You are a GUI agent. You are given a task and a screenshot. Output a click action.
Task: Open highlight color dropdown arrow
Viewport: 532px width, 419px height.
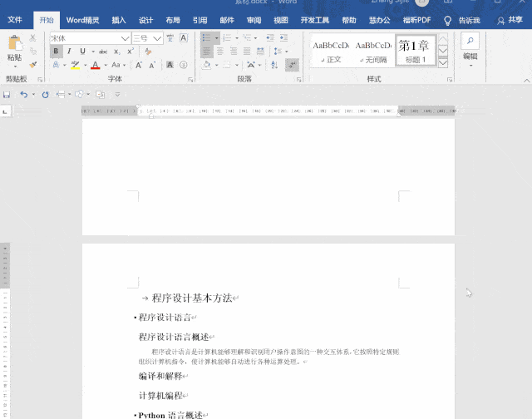point(85,65)
